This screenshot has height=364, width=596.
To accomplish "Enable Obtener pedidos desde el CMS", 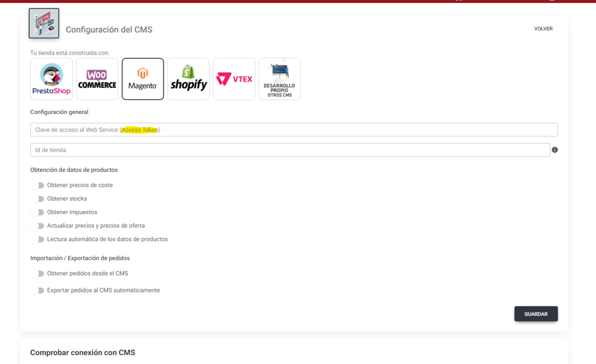I will [x=38, y=274].
